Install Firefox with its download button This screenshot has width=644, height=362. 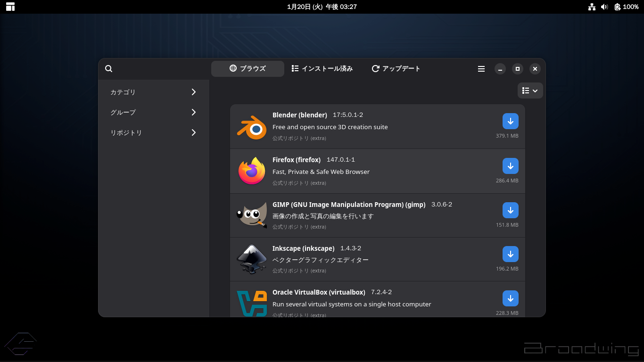[511, 166]
